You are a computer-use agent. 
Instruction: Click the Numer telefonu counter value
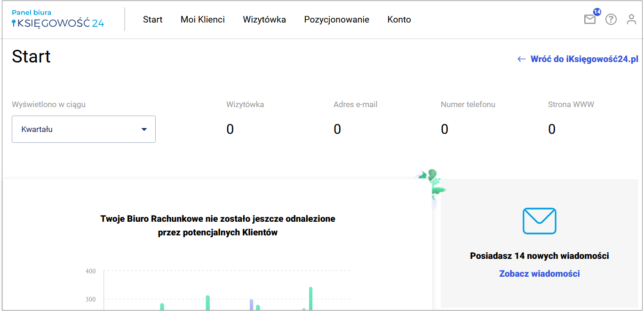[x=445, y=129]
